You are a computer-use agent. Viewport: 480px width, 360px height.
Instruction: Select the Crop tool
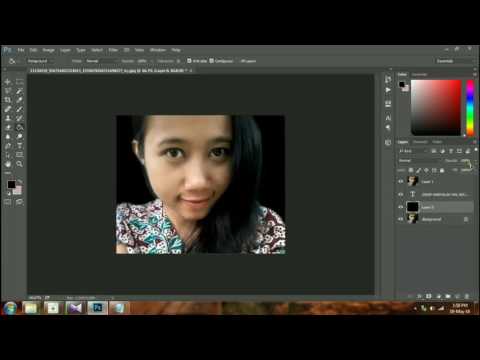(7, 100)
